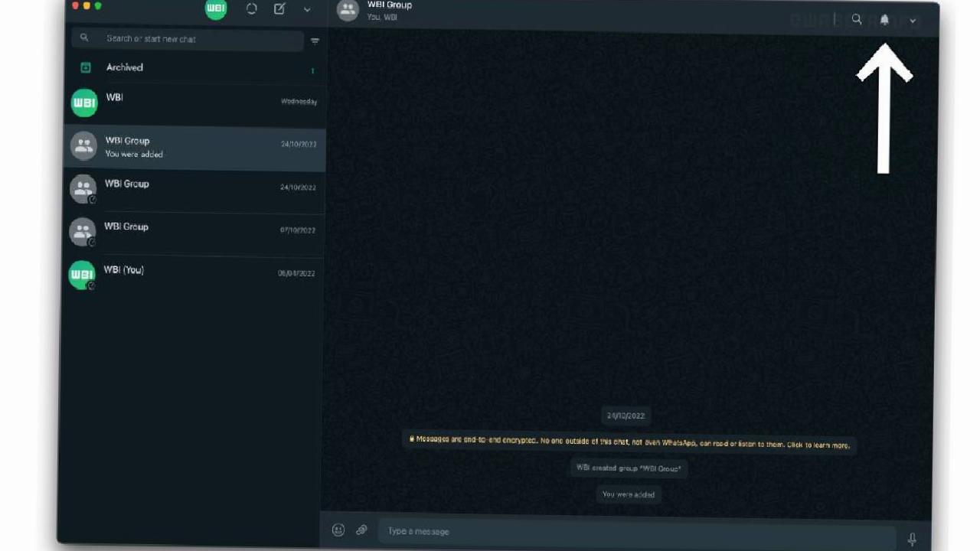Toggle mute notifications with the bell icon
Image resolution: width=980 pixels, height=551 pixels.
pyautogui.click(x=884, y=20)
